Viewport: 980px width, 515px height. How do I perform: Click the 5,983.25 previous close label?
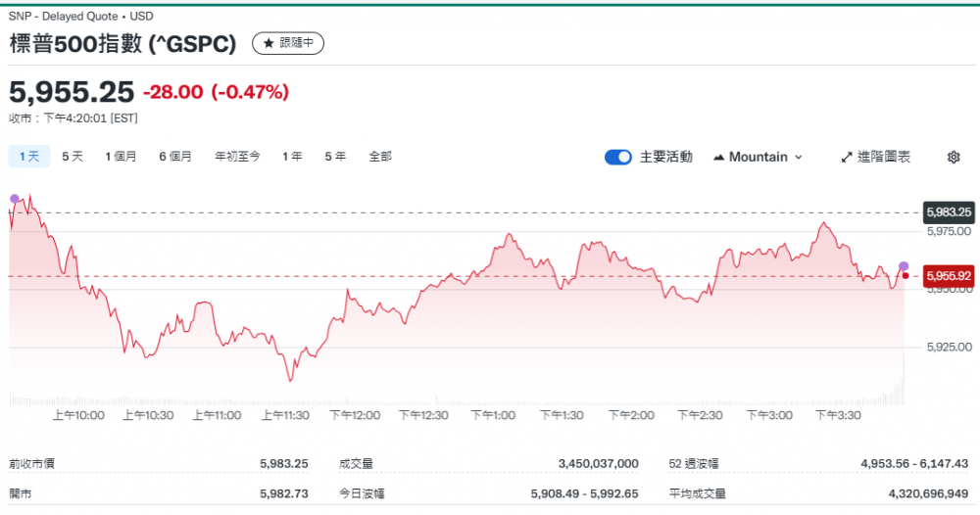point(948,211)
